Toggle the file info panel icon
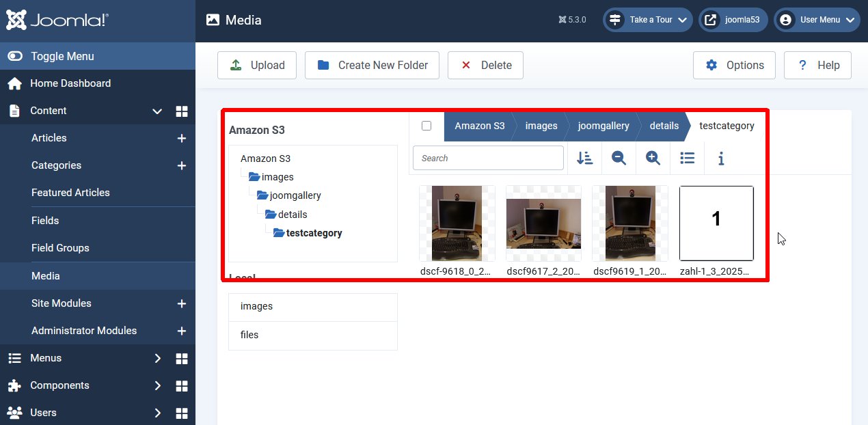 [721, 158]
